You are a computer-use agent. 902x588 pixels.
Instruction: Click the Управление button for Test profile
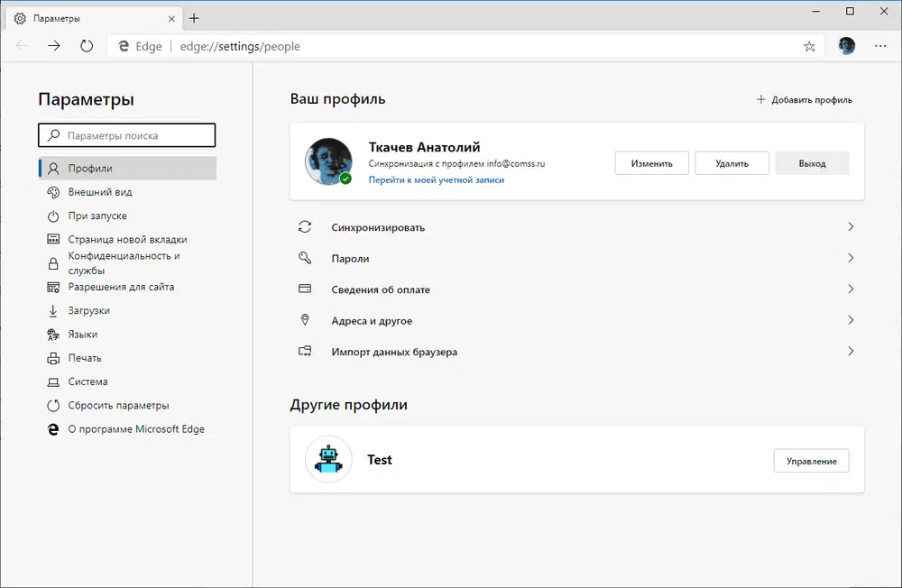pyautogui.click(x=811, y=460)
